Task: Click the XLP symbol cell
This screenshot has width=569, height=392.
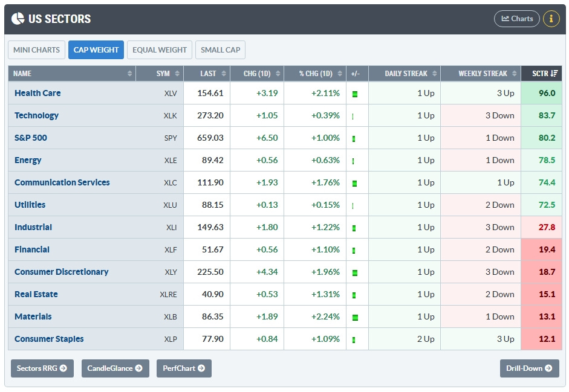Action: (x=171, y=339)
